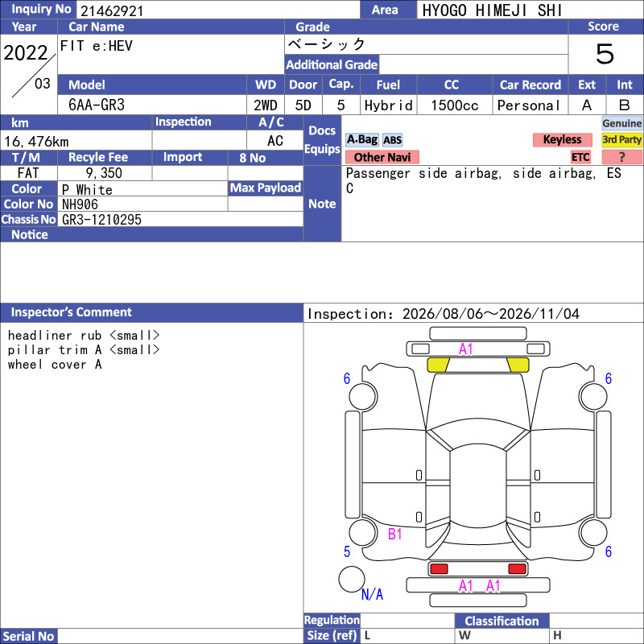Click the empty Serial No field
The width and height of the screenshot is (644, 644).
180,636
